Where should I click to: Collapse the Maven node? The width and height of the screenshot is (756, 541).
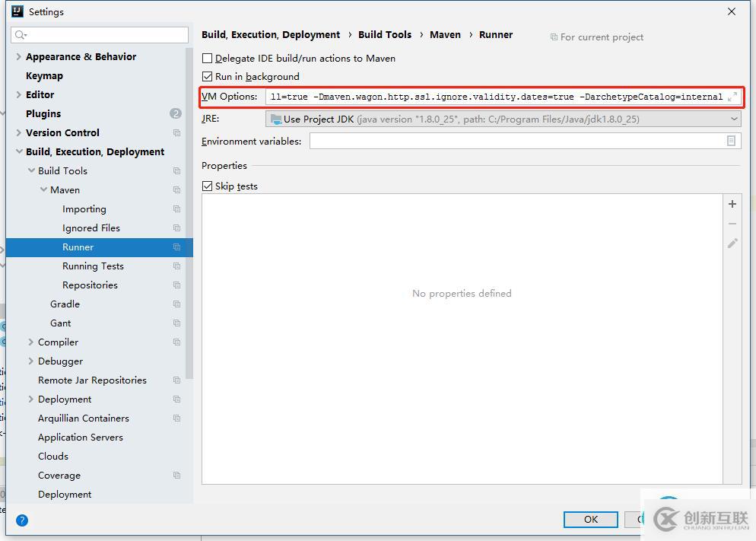tap(43, 190)
